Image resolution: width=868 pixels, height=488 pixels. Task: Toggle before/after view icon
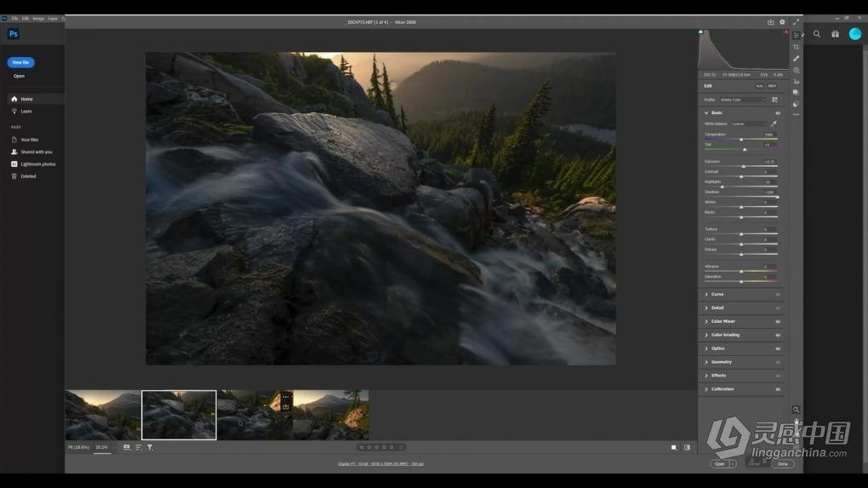(x=687, y=448)
